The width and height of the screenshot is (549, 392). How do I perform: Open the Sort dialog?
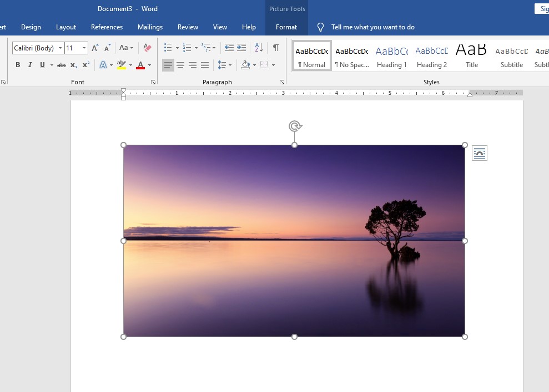[258, 48]
